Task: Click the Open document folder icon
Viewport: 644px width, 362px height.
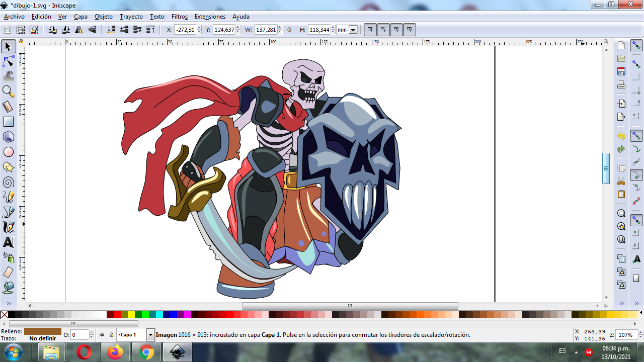Action: click(621, 58)
